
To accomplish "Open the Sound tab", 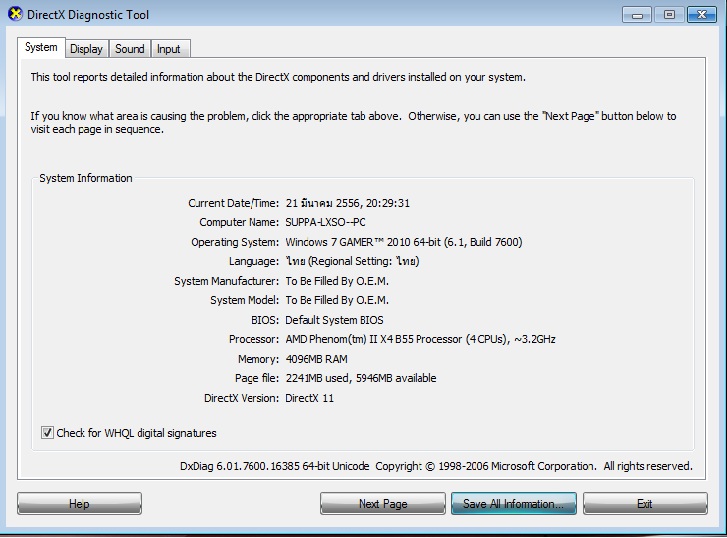I will (x=130, y=49).
